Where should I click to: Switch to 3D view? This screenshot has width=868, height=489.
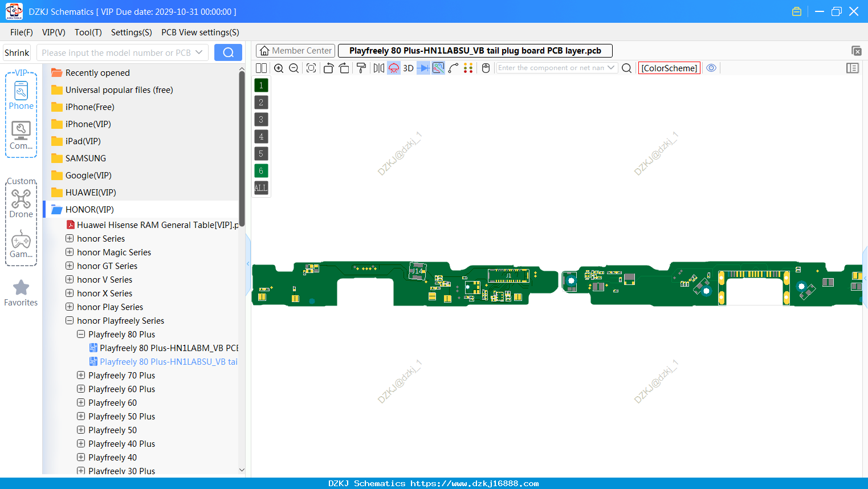408,68
